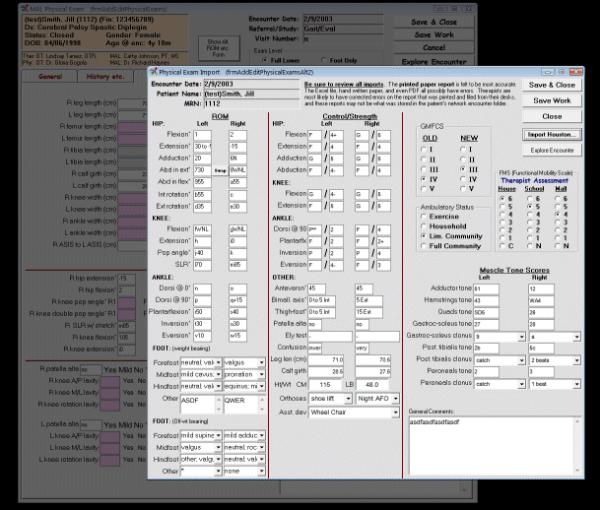Select GMFCS OLD level I
The image size is (600, 510).
coord(424,150)
